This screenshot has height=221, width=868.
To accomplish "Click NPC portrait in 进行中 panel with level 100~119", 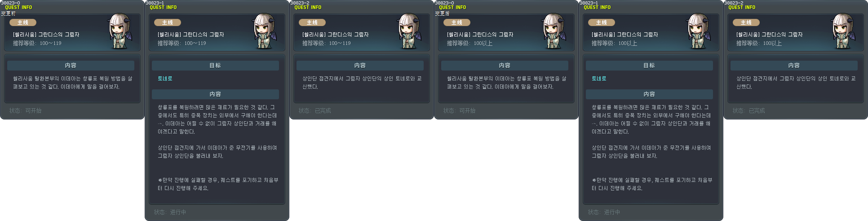I will point(265,31).
